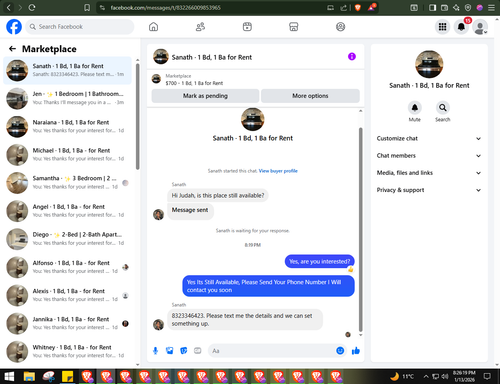Click the large listing photo in side panel
This screenshot has height=384, width=500.
pyautogui.click(x=429, y=64)
